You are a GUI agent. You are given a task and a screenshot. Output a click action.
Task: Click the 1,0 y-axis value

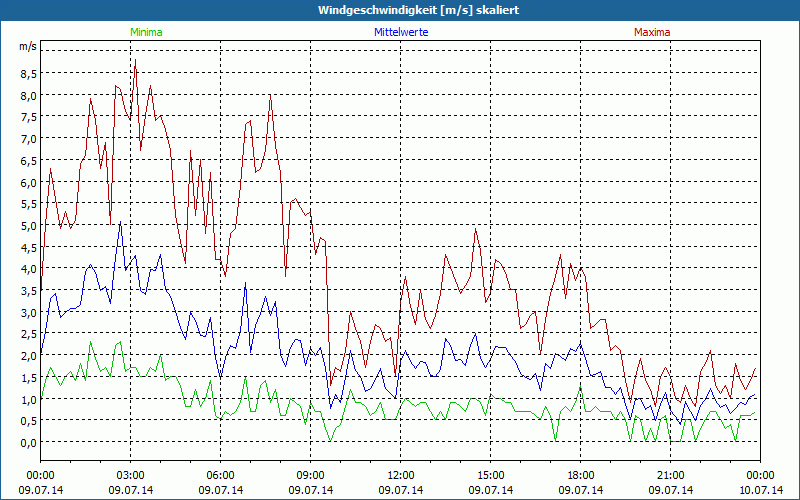tap(29, 399)
